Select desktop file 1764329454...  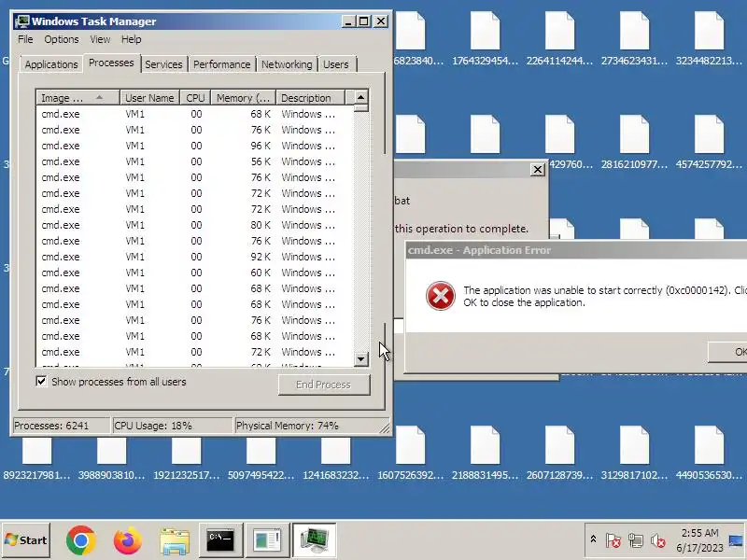(485, 39)
